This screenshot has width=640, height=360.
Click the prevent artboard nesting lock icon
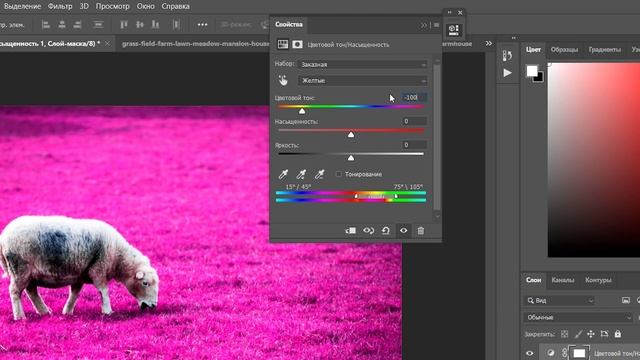(x=604, y=334)
